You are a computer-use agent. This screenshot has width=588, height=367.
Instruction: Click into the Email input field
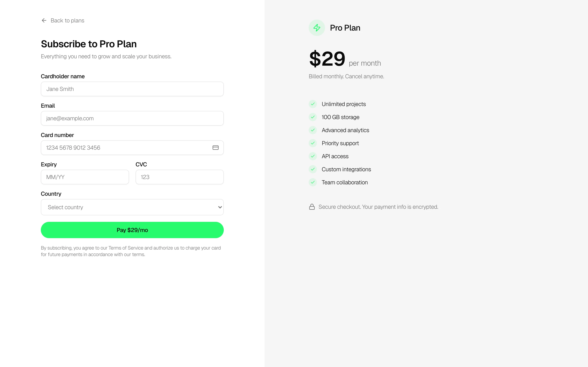[x=132, y=118]
